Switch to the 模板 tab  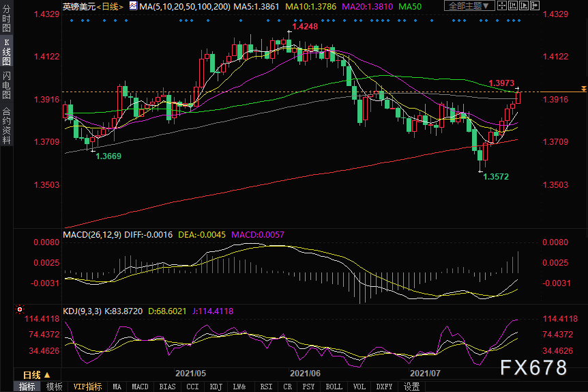(55, 387)
